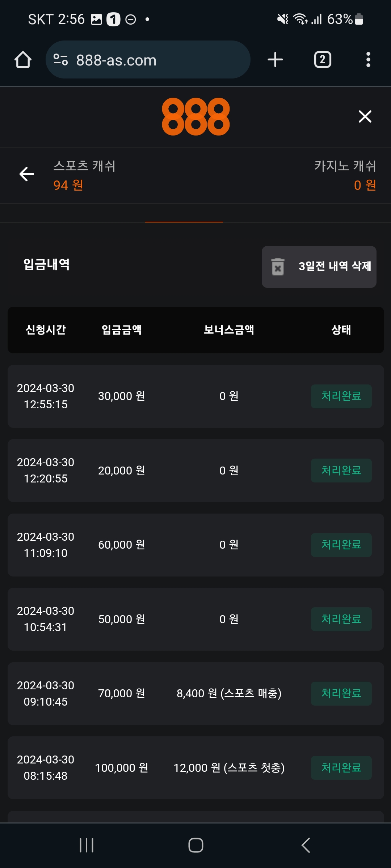
Task: Open the tab switcher showing 2 tabs
Action: [x=322, y=60]
